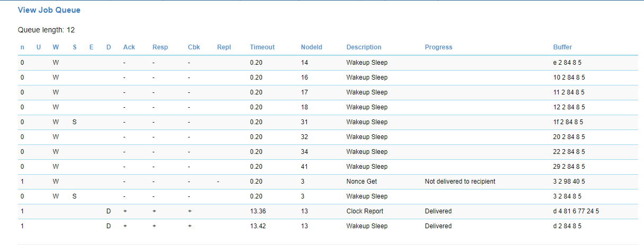Screen dimensions: 644x250
Task: Click buffer value 3 2 98 40 5
Action: pos(569,182)
